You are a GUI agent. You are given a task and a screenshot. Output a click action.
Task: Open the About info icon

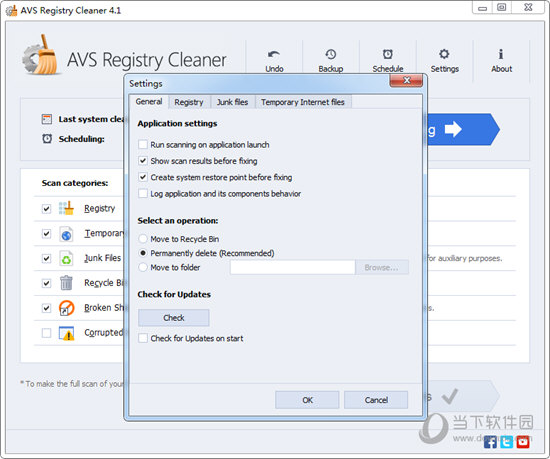tap(501, 54)
